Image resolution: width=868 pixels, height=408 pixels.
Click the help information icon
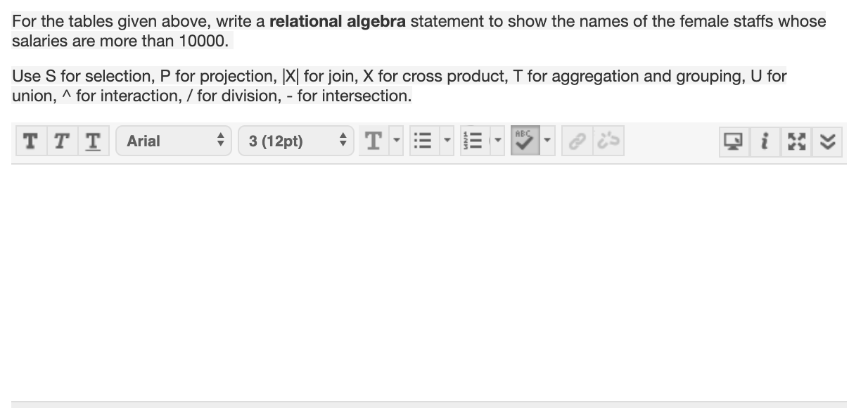click(x=765, y=141)
